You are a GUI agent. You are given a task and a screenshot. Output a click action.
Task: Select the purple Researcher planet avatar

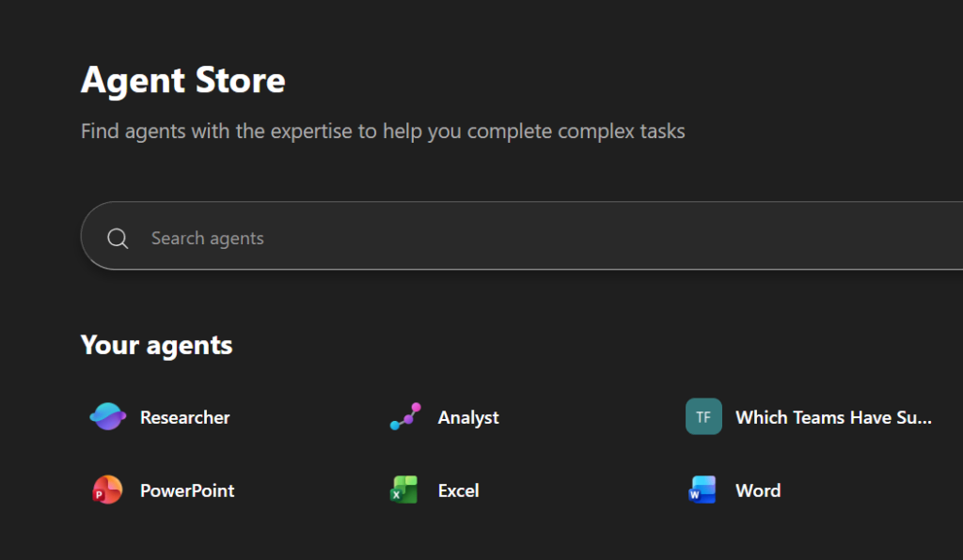click(107, 416)
